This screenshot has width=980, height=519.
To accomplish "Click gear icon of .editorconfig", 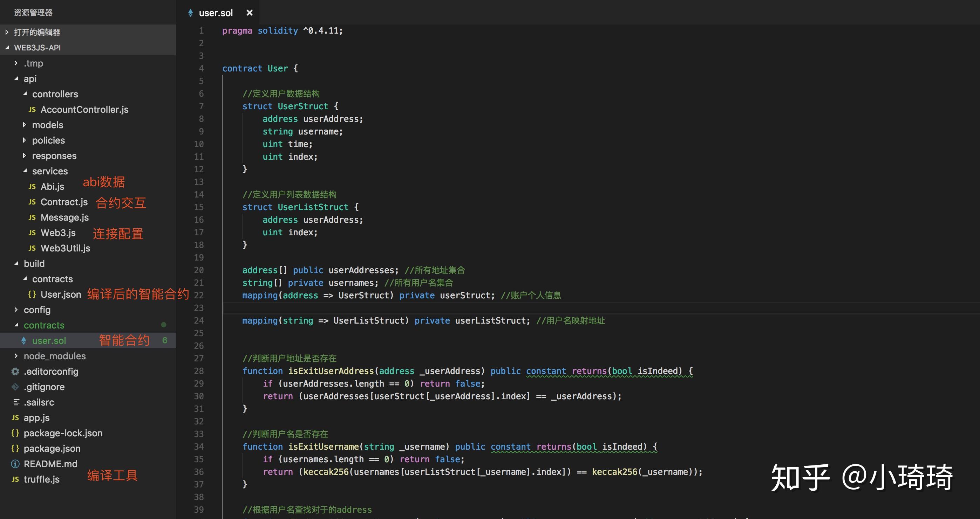I will (x=15, y=372).
